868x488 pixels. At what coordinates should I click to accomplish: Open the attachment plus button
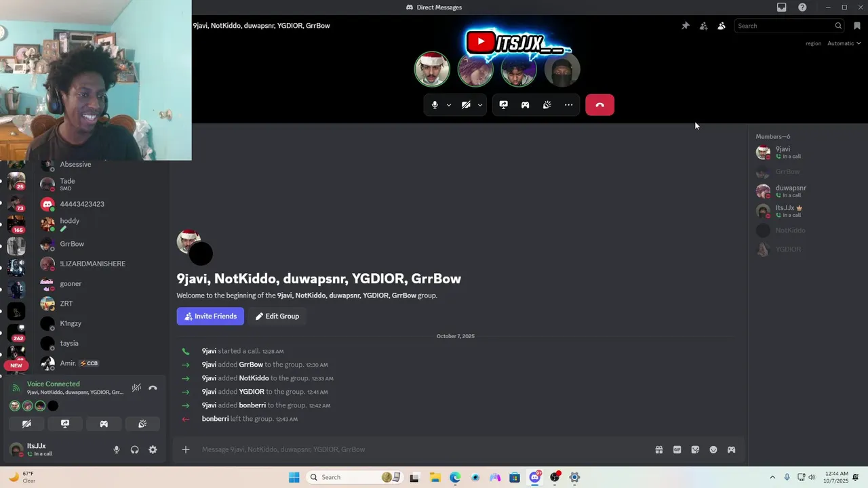coord(185,449)
